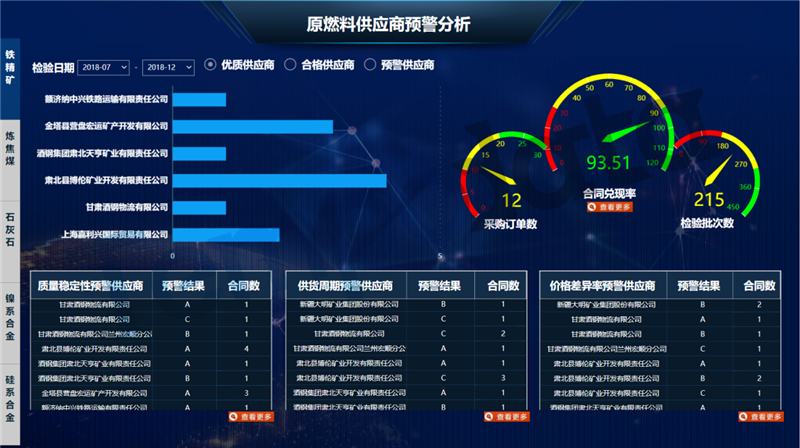This screenshot has height=448, width=800.
Task: Click 查看更多 below the 价格差异率预警供应商 table
Action: (x=760, y=417)
